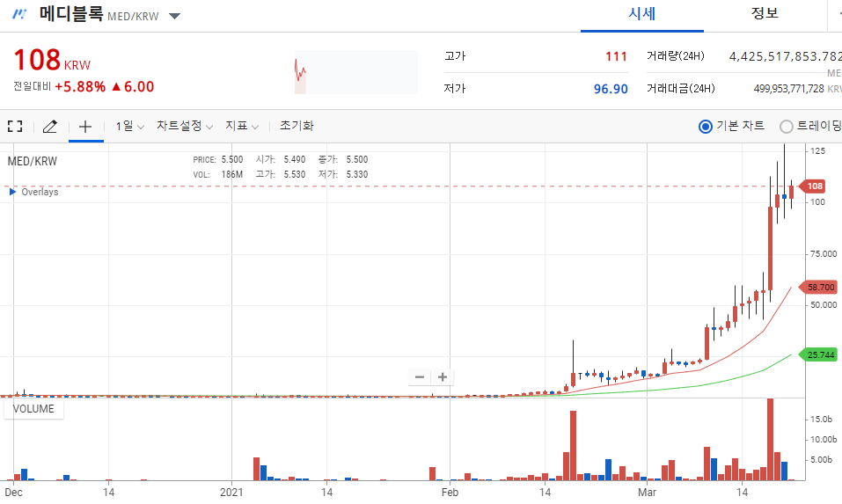Zoom out chart with minus button
The height and width of the screenshot is (504, 842).
(x=420, y=377)
